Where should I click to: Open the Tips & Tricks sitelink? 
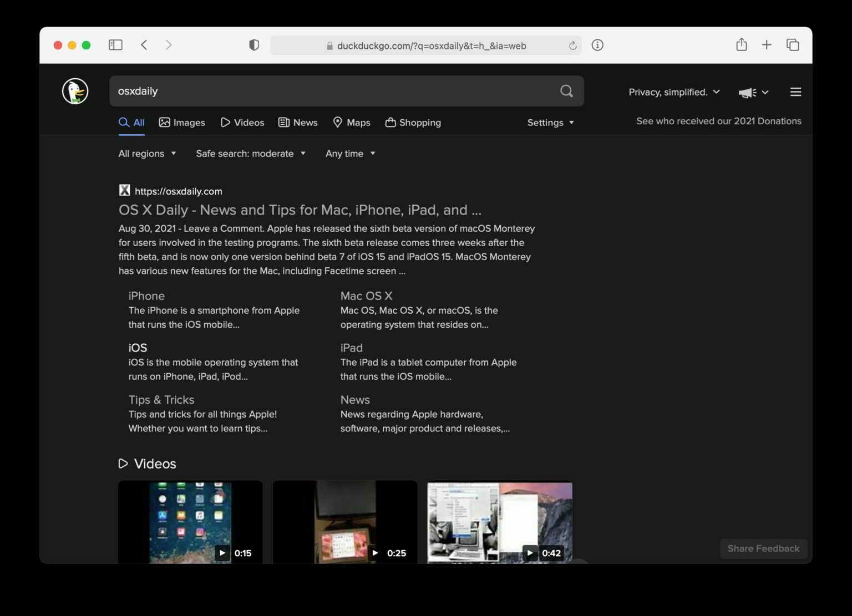[x=161, y=400]
